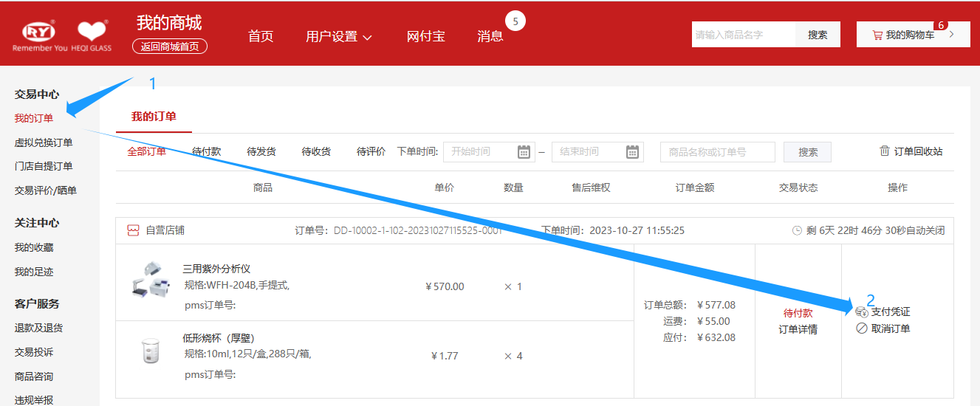Open the shopping cart button
The width and height of the screenshot is (980, 406).
(x=913, y=35)
